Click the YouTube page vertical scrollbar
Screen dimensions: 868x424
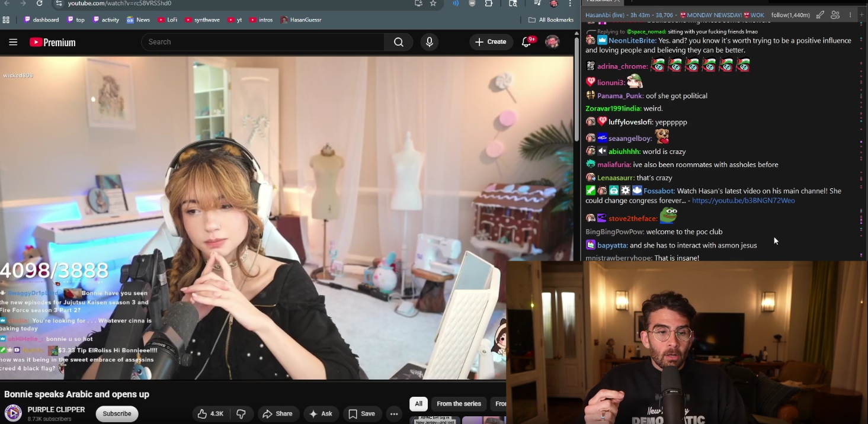(577, 89)
